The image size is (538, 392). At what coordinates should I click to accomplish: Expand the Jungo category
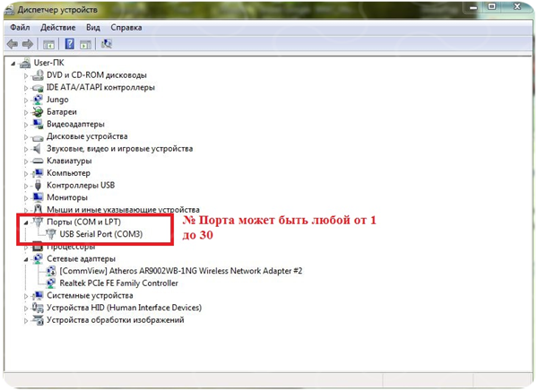[26, 100]
